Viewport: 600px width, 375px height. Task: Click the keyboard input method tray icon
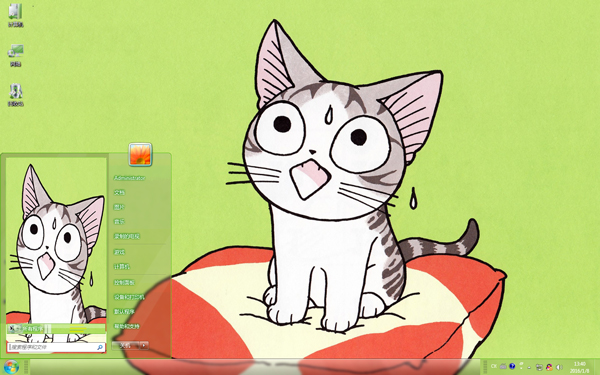(x=503, y=366)
